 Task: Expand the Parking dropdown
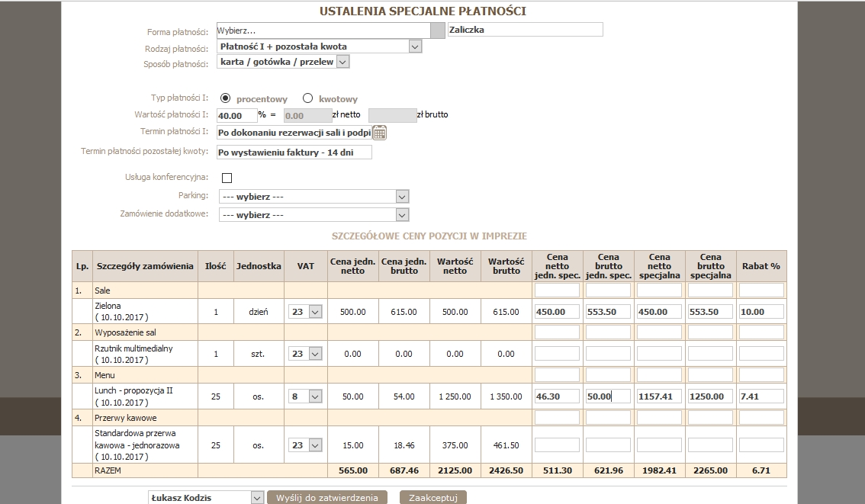pos(314,196)
